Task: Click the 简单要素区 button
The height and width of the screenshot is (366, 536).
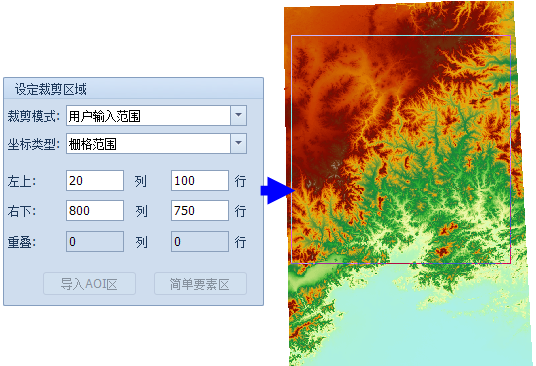Action: click(x=200, y=284)
